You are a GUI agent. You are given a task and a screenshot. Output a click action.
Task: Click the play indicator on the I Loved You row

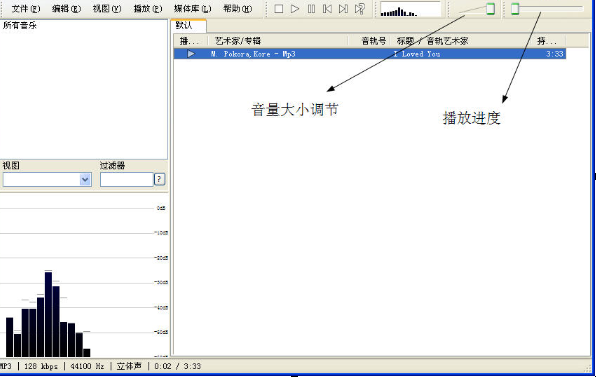click(191, 54)
